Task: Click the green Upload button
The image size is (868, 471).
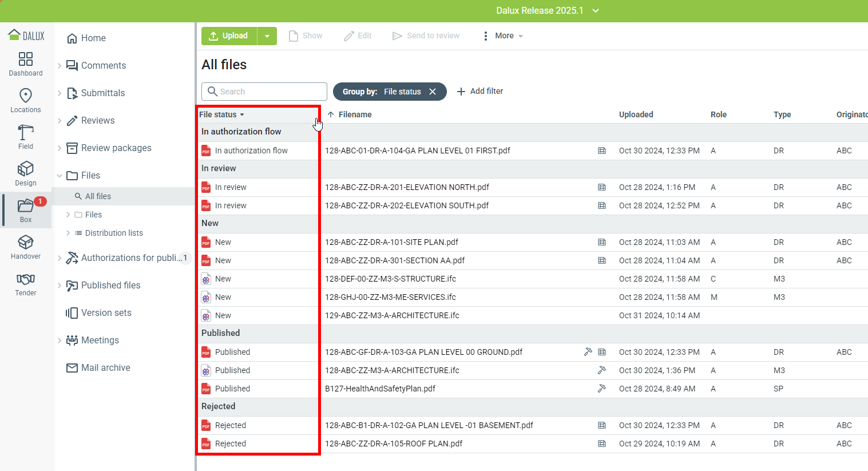Action: 229,36
